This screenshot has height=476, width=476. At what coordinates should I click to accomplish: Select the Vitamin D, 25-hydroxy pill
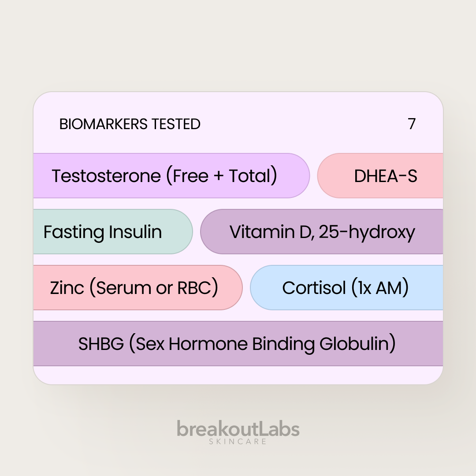click(322, 232)
